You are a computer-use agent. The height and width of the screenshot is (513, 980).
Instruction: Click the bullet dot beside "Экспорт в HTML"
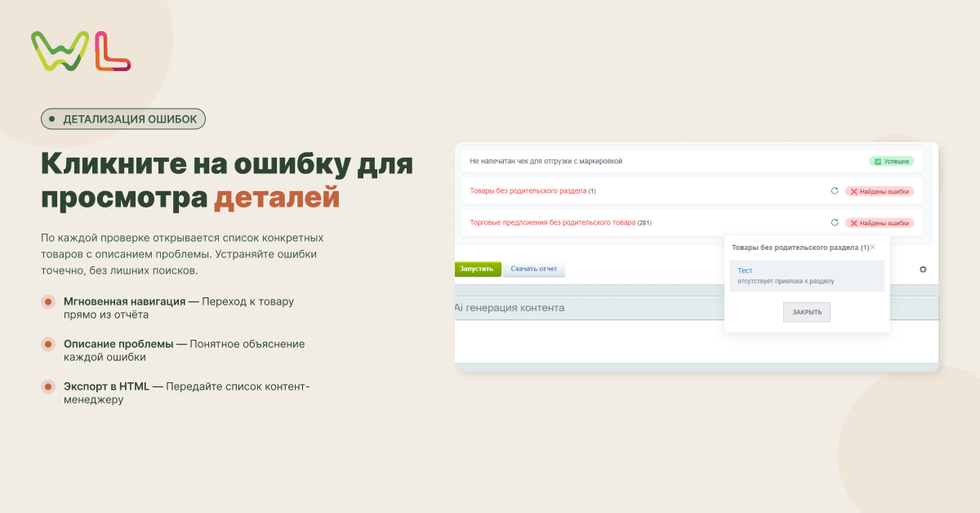[x=48, y=387]
